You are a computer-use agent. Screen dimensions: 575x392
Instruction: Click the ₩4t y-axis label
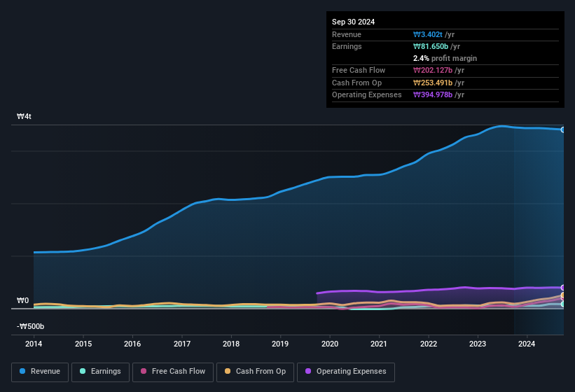tap(25, 116)
